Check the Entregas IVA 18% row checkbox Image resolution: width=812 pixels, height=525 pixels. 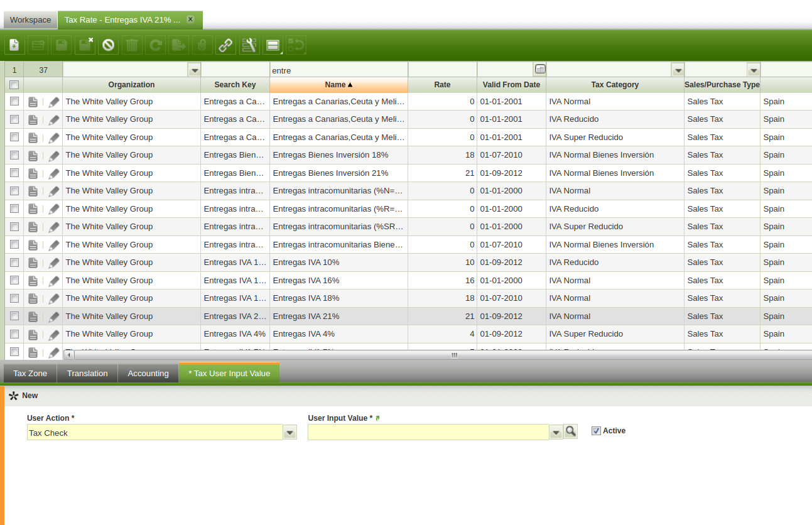pos(14,298)
